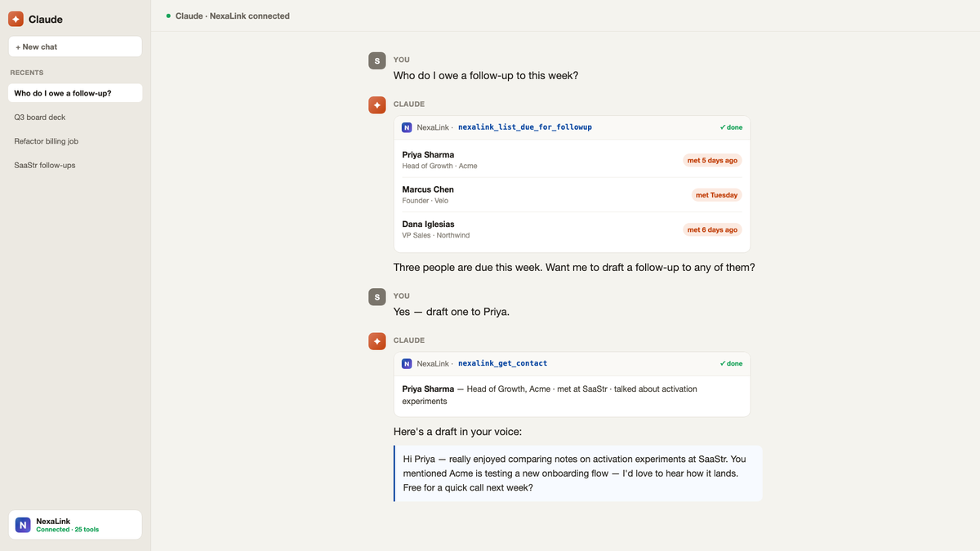Click the user avatar beside 'Who do I owe' message
980x551 pixels.
(x=376, y=60)
